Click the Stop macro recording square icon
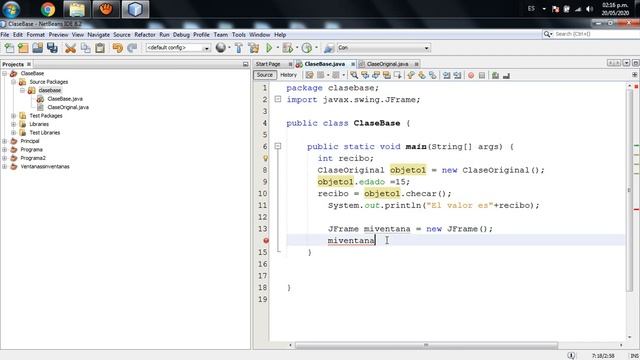640x360 pixels. [x=482, y=76]
